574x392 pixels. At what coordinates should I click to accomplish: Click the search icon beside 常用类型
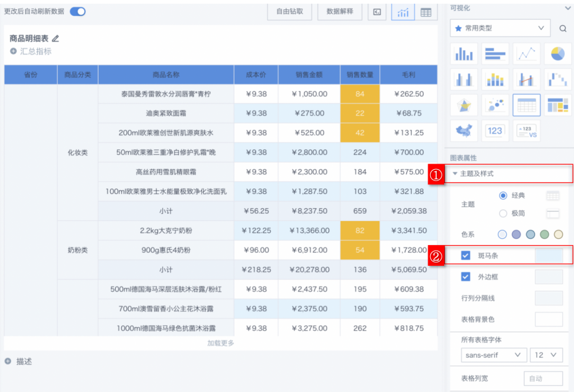[562, 28]
